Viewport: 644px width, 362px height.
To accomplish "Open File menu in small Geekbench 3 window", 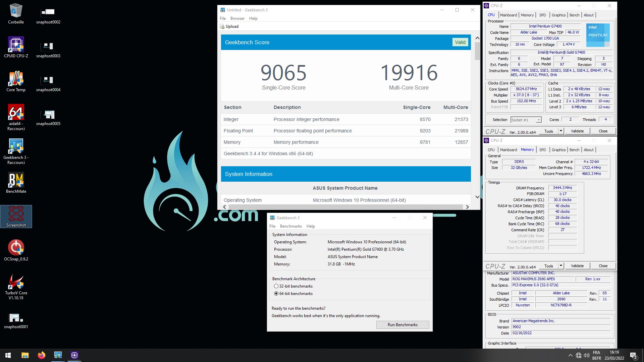I will (x=272, y=226).
